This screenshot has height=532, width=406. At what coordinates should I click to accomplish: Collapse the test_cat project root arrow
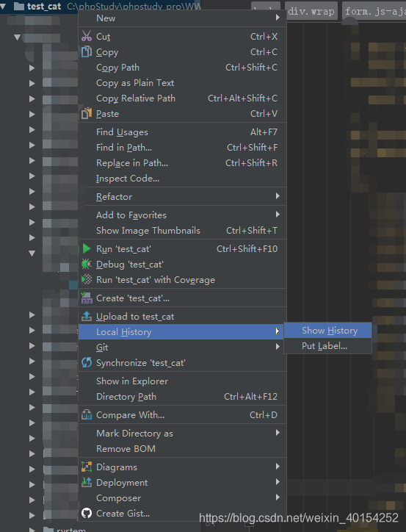pyautogui.click(x=3, y=5)
